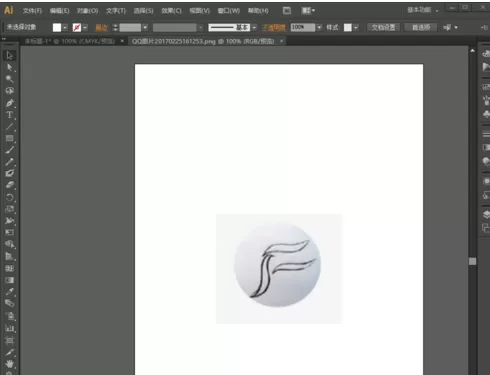Pick the Mesh tool
This screenshot has width=490, height=375.
coord(9,268)
